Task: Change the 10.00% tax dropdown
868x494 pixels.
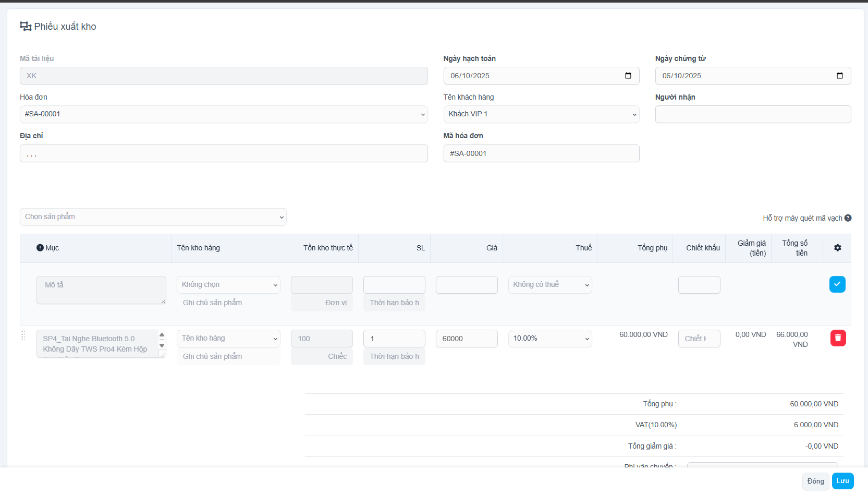Action: [549, 339]
